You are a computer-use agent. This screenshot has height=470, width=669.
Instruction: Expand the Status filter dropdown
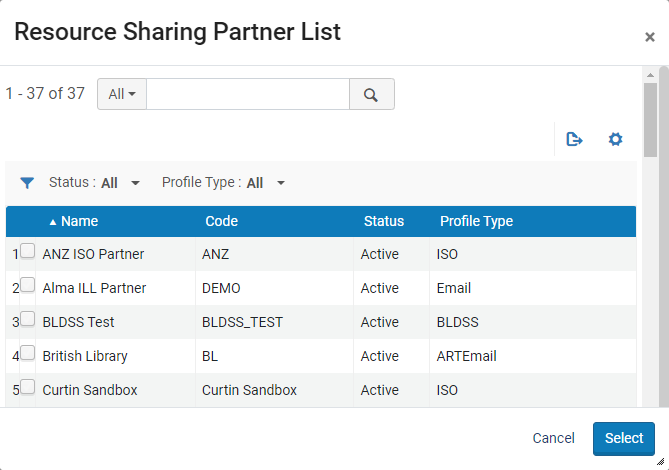[x=136, y=183]
